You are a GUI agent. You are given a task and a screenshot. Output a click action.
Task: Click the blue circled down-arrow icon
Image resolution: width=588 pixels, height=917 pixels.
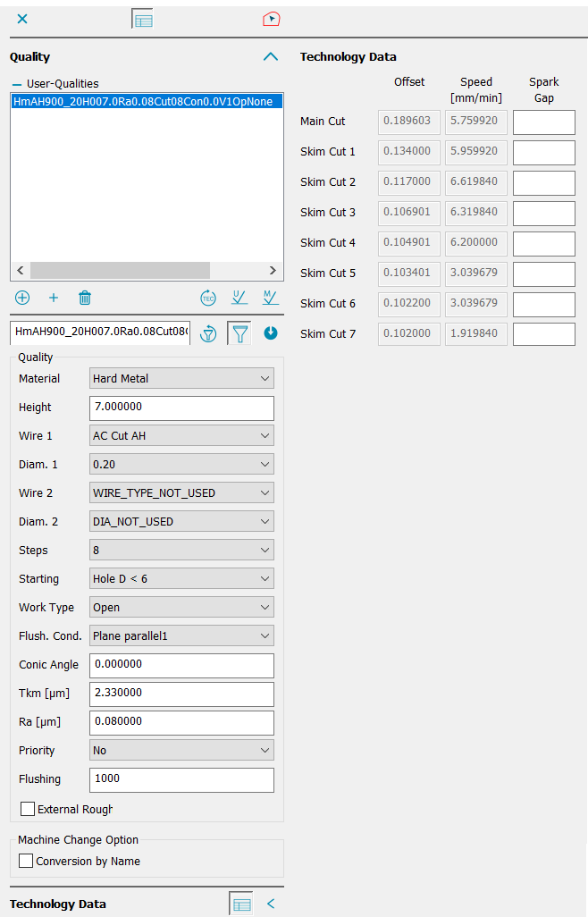coord(271,333)
